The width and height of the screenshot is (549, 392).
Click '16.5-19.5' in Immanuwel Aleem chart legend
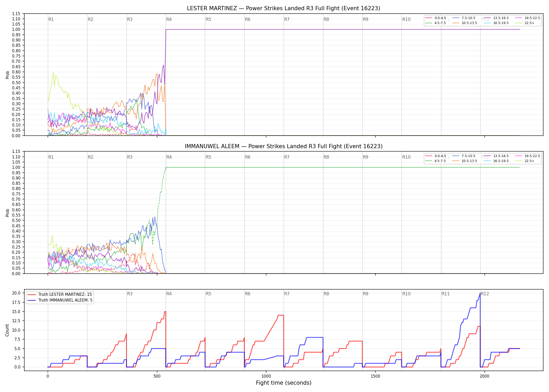tap(501, 161)
